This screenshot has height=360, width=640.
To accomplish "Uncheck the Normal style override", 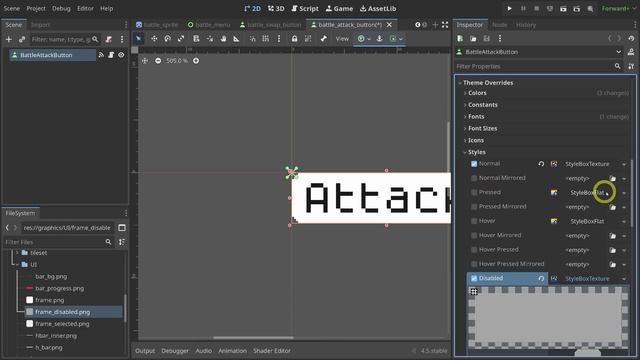I will click(x=474, y=164).
